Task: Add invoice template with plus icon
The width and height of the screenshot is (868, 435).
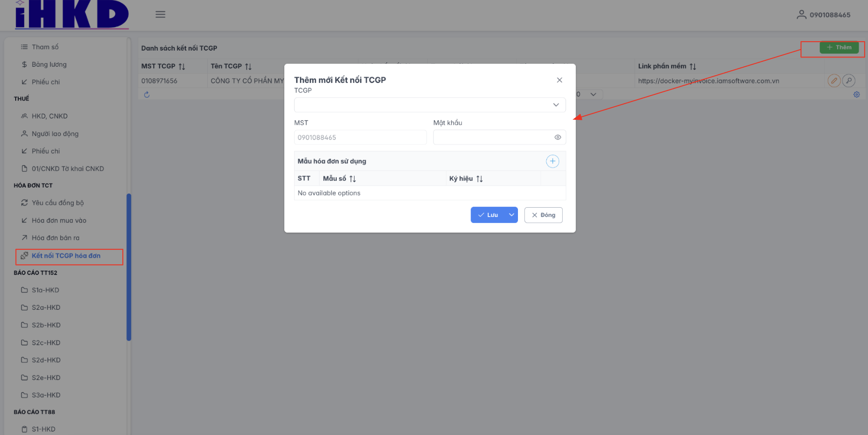Action: 552,161
